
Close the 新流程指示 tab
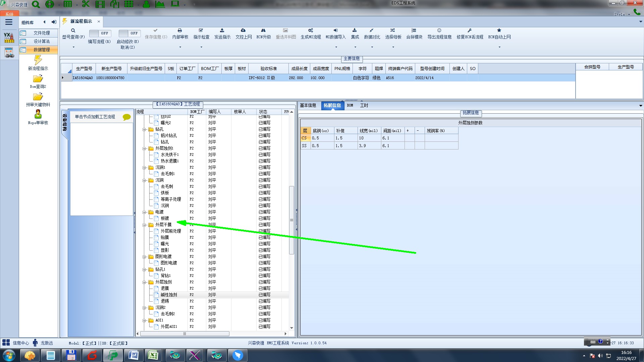(99, 21)
